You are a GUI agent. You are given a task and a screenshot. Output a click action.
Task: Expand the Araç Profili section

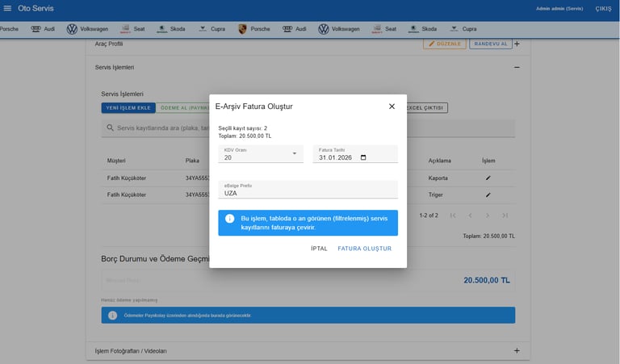[517, 44]
